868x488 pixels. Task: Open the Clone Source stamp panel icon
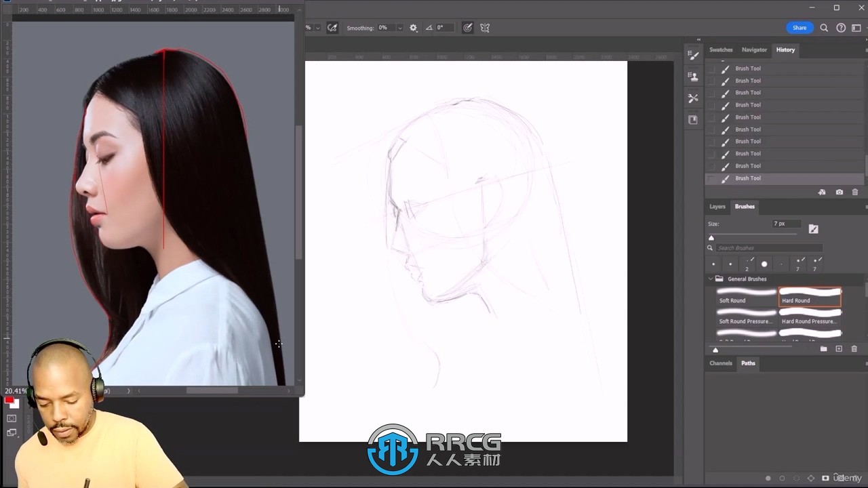pyautogui.click(x=693, y=77)
